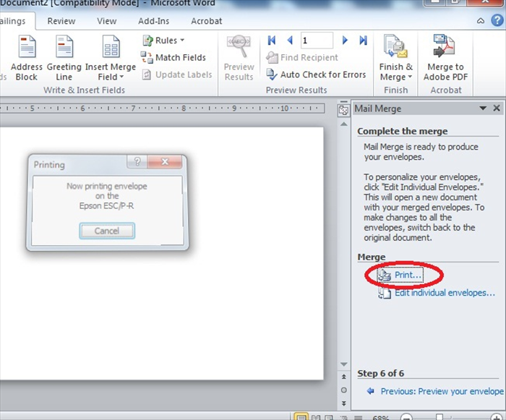The width and height of the screenshot is (506, 420).
Task: Click the next page browse button
Action: tap(344, 403)
